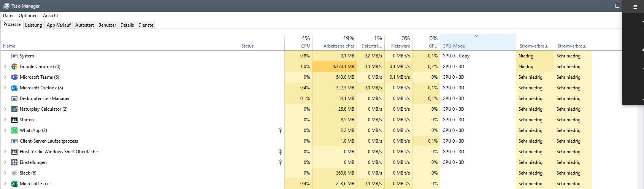
Task: Expand the Slack process group
Action: 5,173
